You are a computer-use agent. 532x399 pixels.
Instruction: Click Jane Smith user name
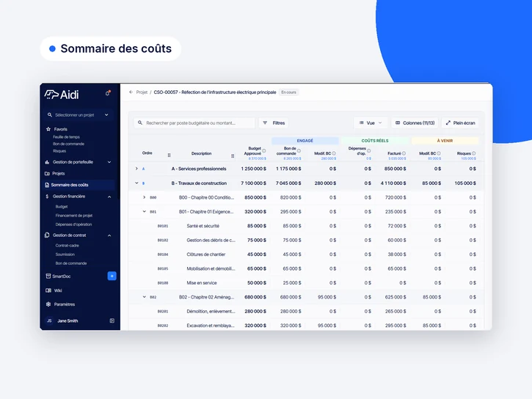tap(68, 321)
